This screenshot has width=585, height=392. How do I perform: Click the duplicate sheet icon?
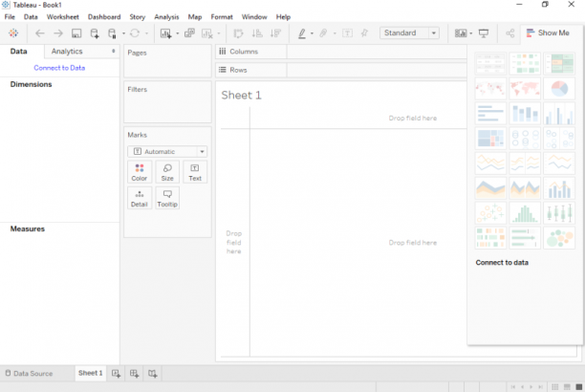tap(189, 33)
